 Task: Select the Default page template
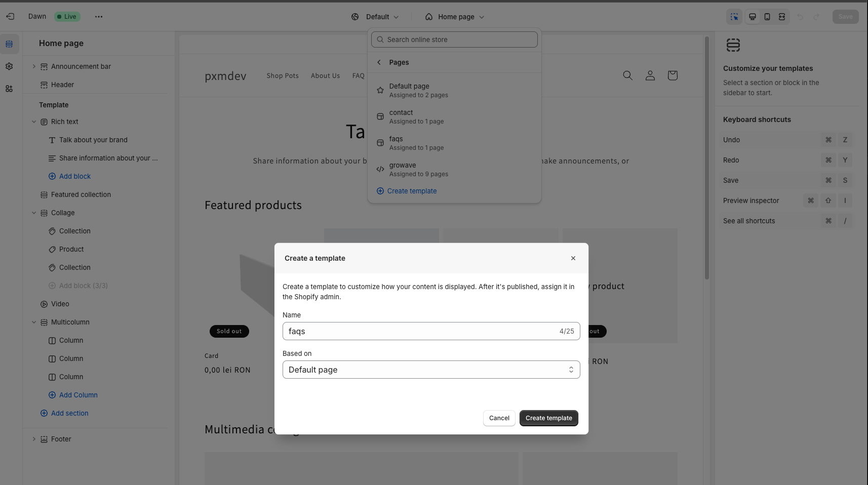click(x=454, y=90)
